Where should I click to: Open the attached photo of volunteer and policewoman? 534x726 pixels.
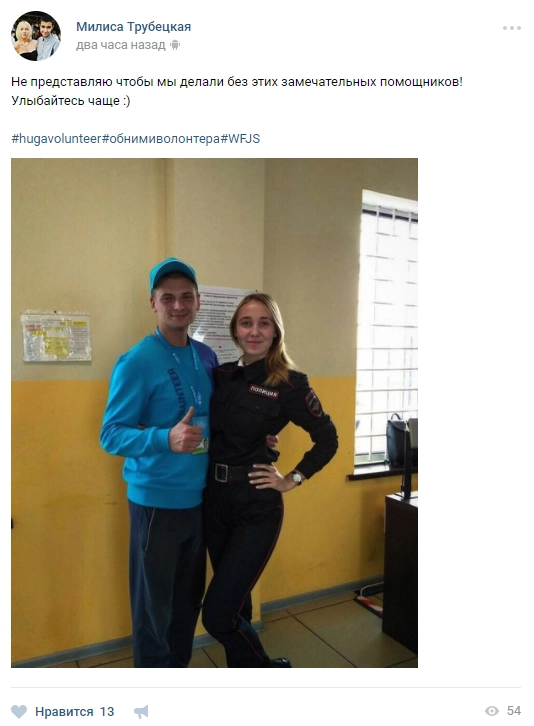point(214,413)
